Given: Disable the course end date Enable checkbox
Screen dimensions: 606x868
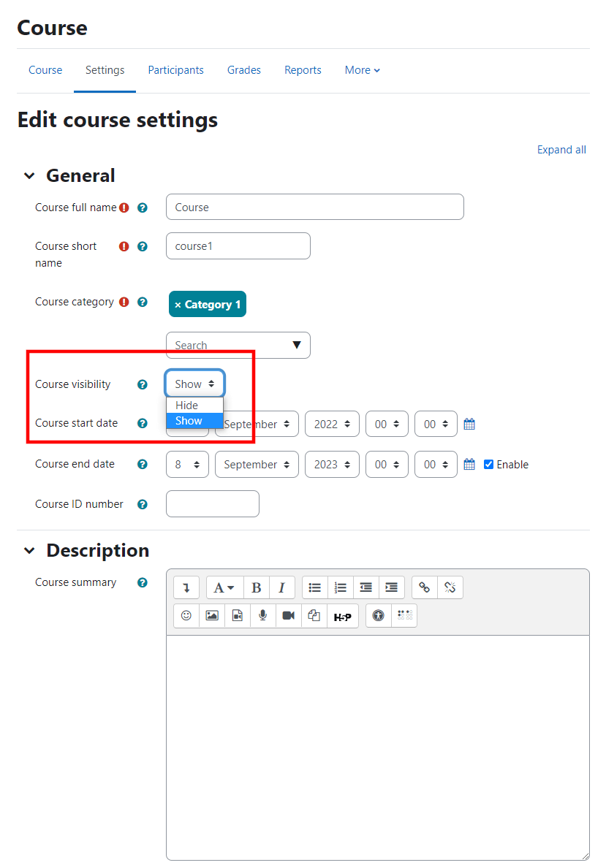Looking at the screenshot, I should pyautogui.click(x=488, y=464).
